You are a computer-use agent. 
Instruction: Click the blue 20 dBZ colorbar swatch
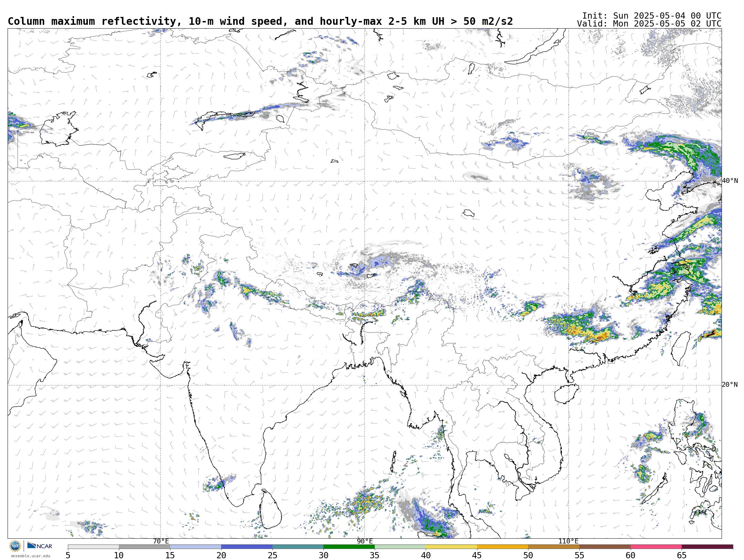tap(247, 547)
